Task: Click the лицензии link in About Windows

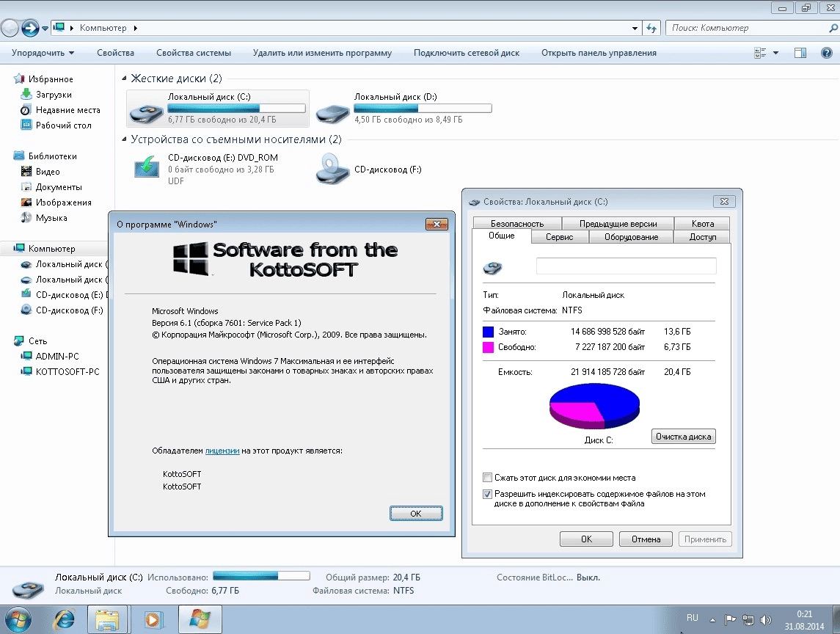Action: 222,451
